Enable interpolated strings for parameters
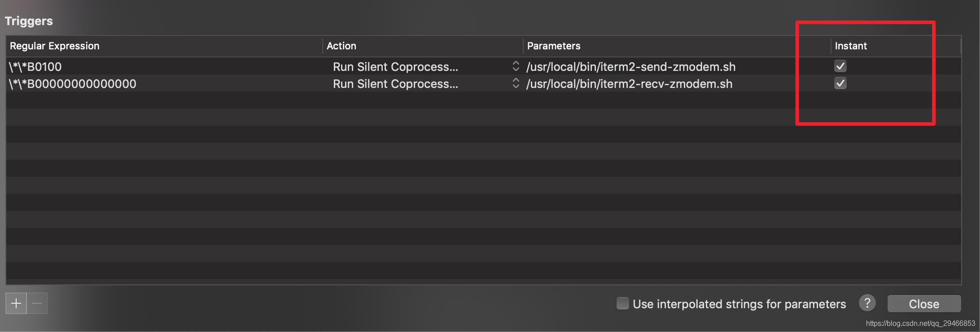 tap(622, 303)
